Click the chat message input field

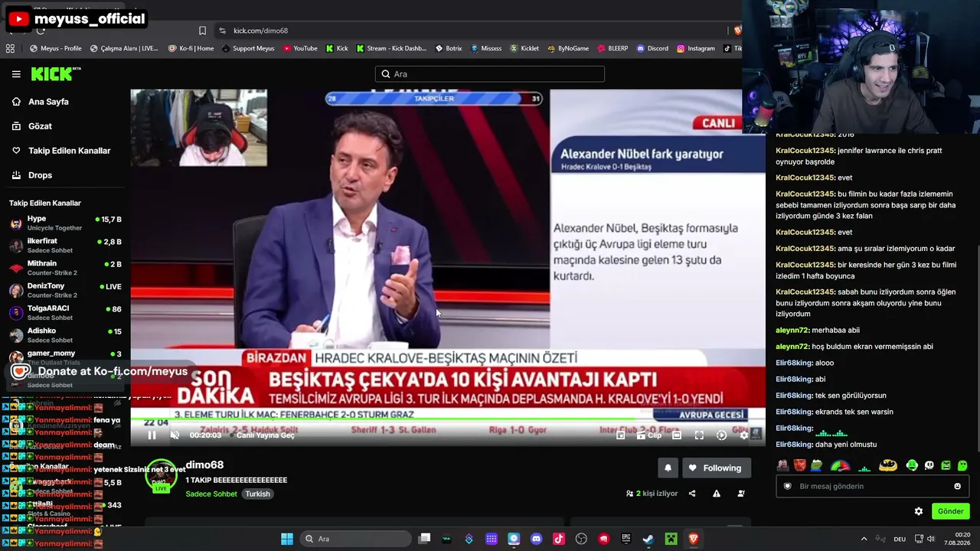point(872,486)
